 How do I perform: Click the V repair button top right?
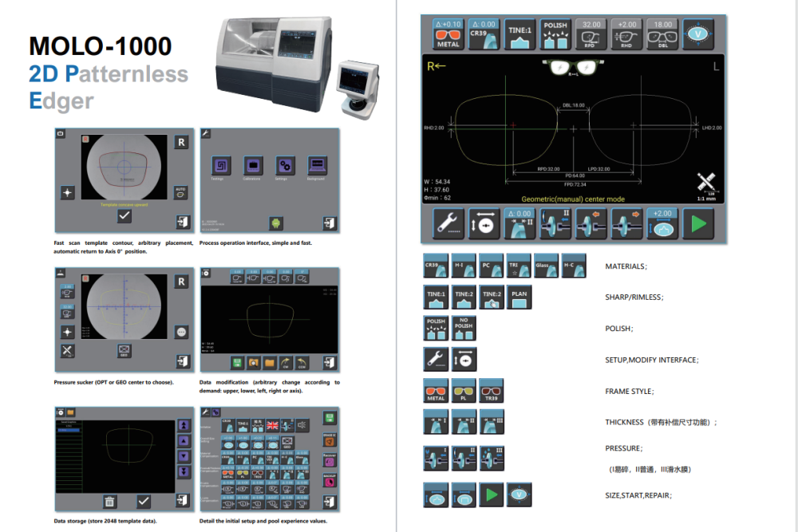pyautogui.click(x=698, y=35)
